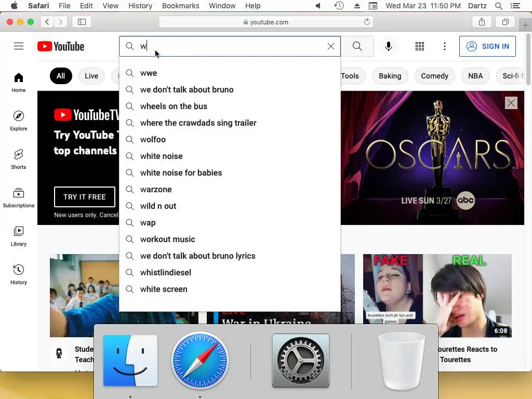Click the magnifier search submit button
The height and width of the screenshot is (399, 532).
tap(357, 46)
